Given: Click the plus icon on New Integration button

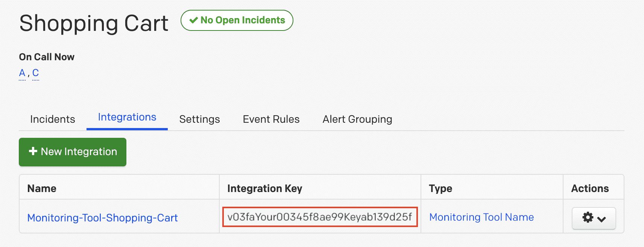Looking at the screenshot, I should 32,152.
